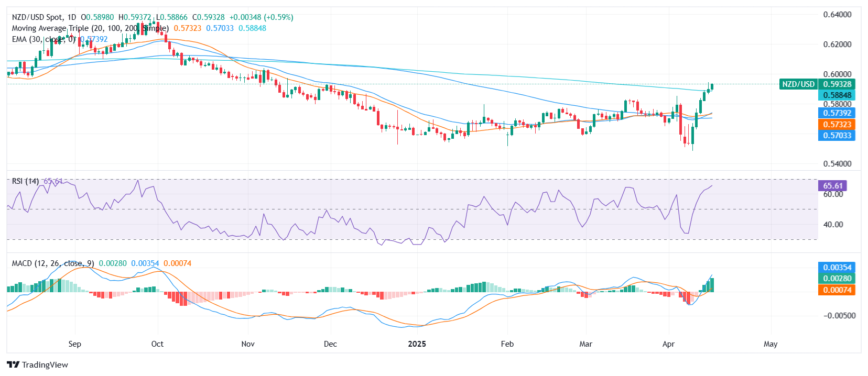Click the blue 0.00354 MACD value label
This screenshot has height=376, width=868.
(x=837, y=268)
